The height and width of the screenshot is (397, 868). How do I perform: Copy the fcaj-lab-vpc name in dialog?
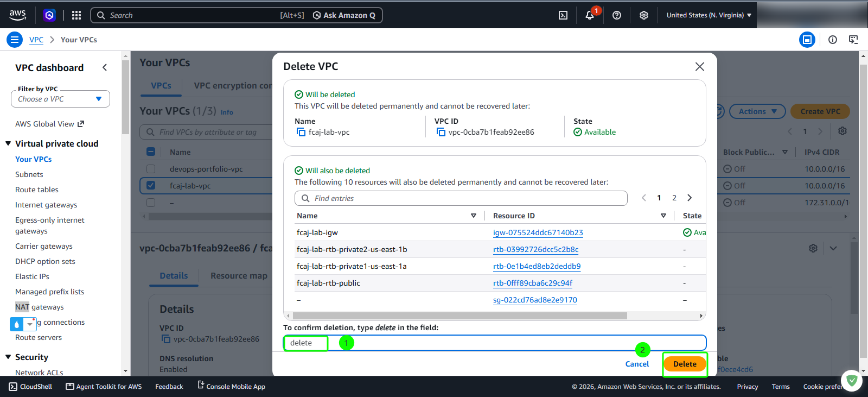coord(301,132)
